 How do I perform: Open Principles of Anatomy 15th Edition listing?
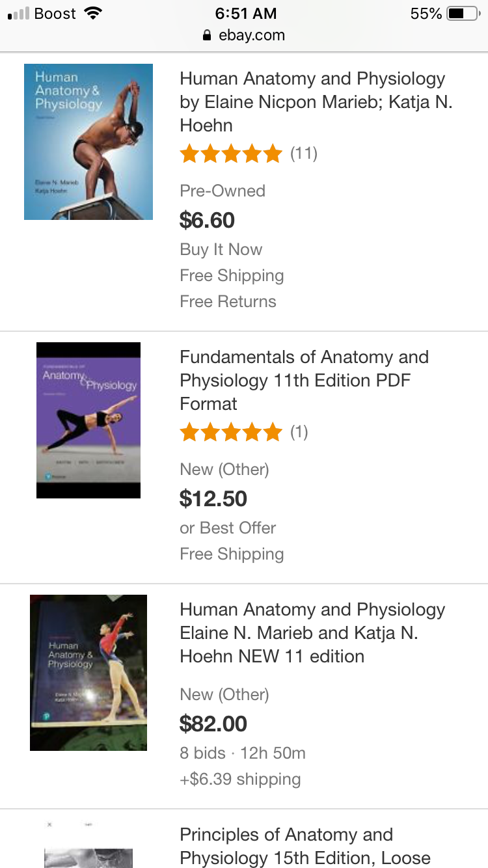[305, 846]
